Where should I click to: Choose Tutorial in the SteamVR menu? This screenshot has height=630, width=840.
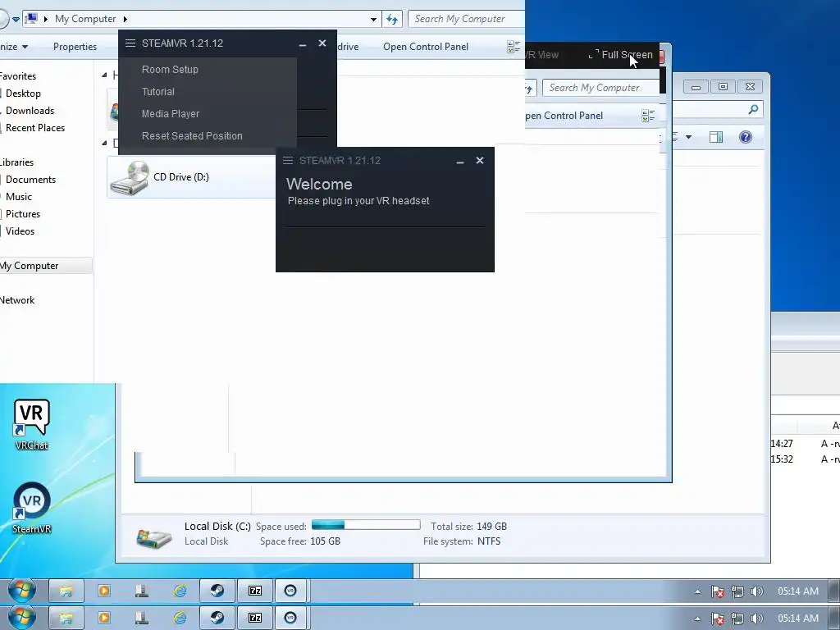coord(158,92)
